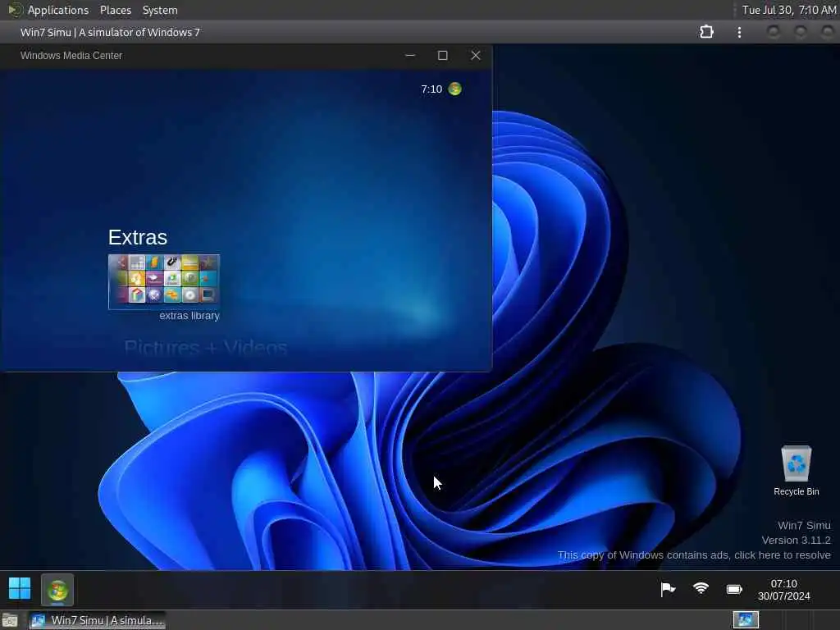Click the green Media Center logo orb
The width and height of the screenshot is (840, 630).
point(454,89)
